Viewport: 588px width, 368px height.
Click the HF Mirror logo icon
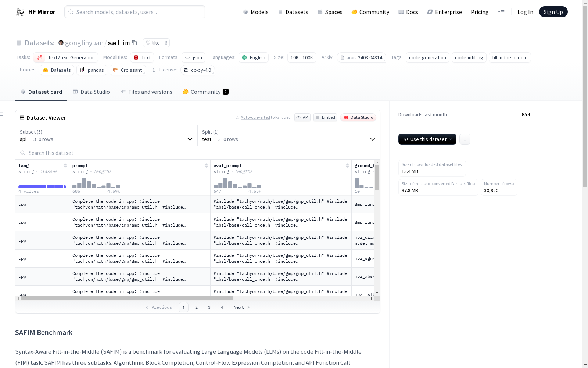click(x=20, y=12)
